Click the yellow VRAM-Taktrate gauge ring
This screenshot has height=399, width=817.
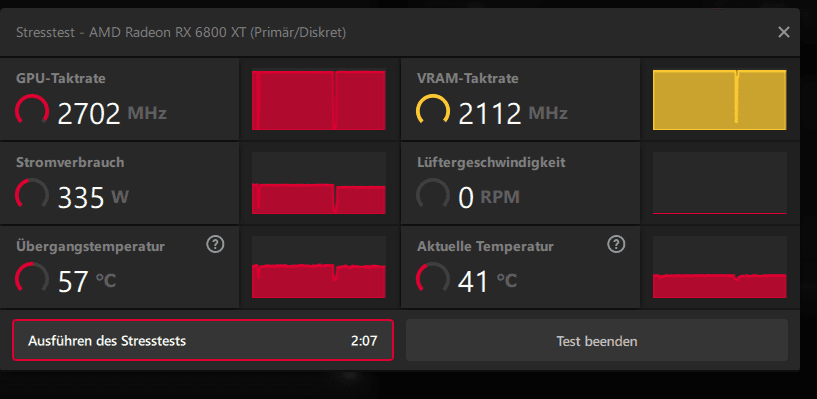click(433, 110)
